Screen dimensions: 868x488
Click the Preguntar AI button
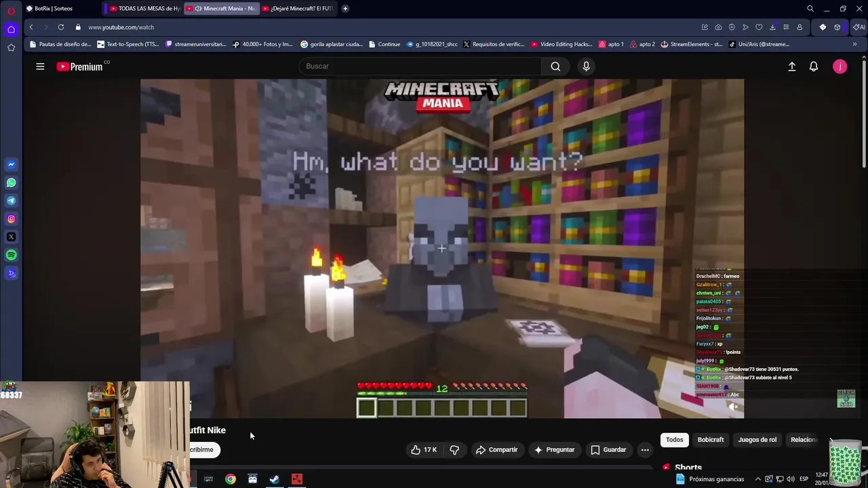coord(554,449)
